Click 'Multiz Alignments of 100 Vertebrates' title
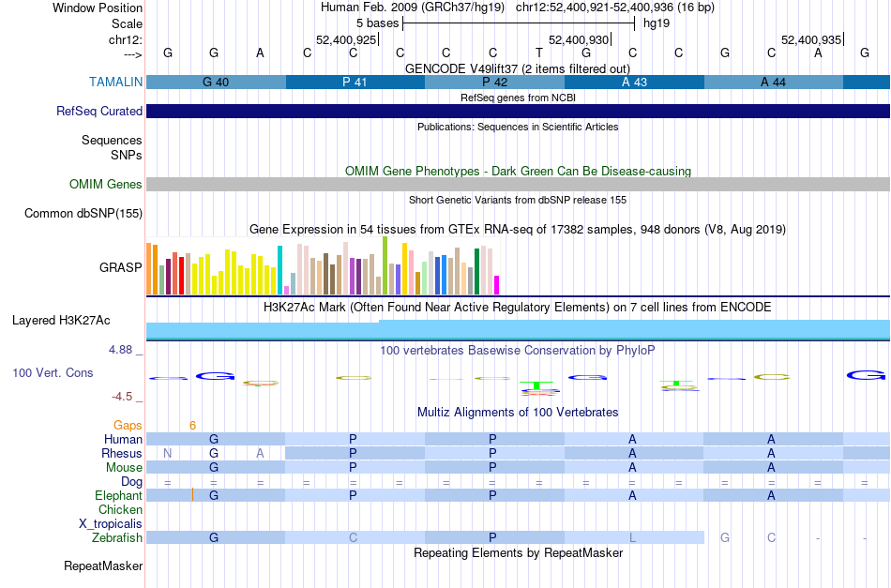The width and height of the screenshot is (891, 588). click(518, 413)
